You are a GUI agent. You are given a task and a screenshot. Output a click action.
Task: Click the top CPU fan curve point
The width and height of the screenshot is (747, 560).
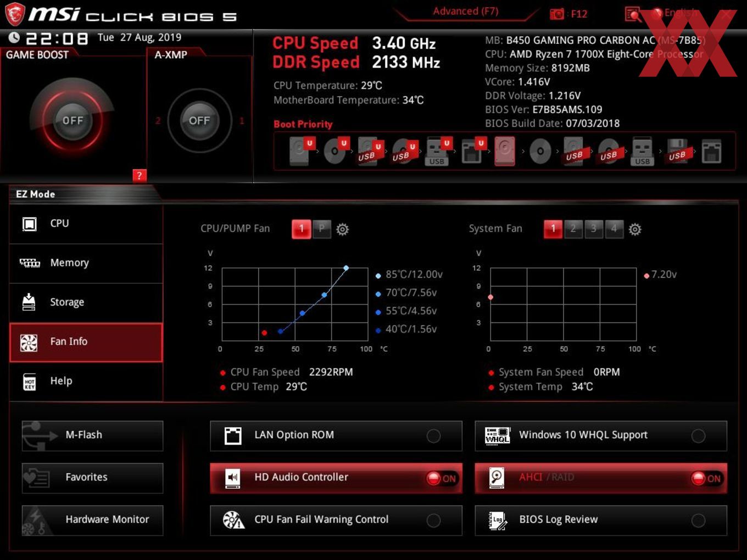coord(346,268)
